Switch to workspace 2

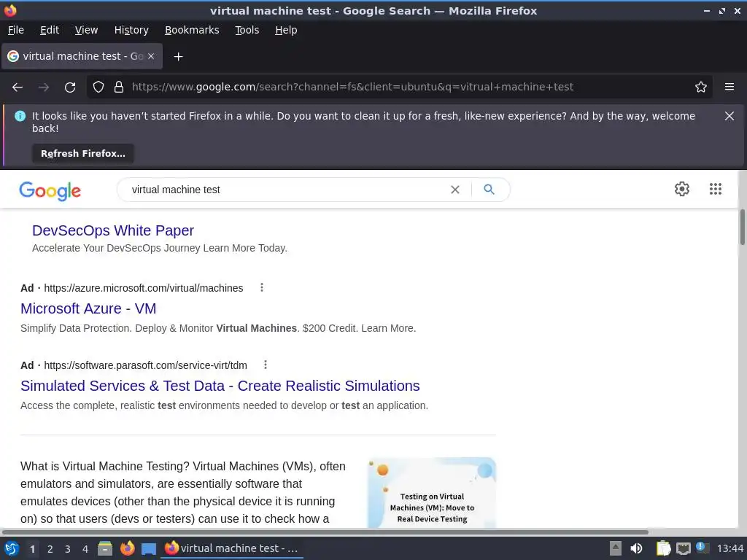pos(50,549)
